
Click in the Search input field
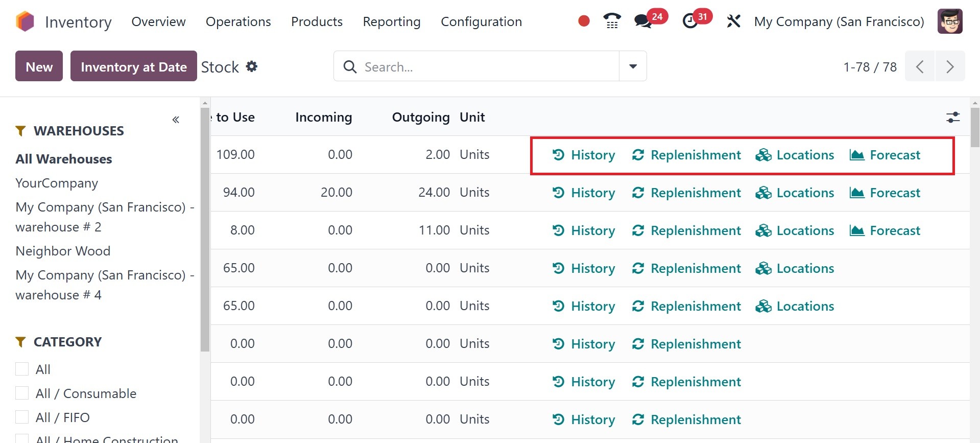point(485,66)
